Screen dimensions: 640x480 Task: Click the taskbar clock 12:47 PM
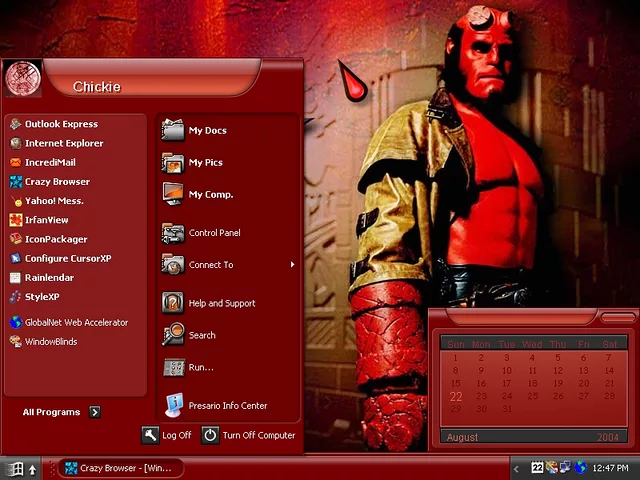click(610, 468)
